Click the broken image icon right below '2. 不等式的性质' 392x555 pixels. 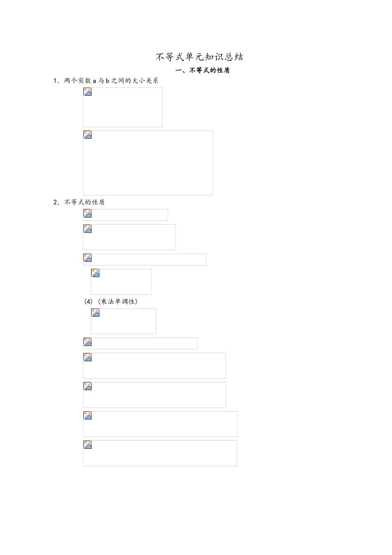click(87, 213)
